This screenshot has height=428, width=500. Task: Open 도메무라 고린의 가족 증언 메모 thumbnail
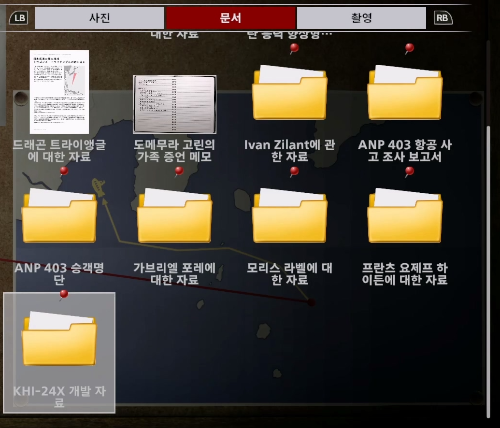[x=175, y=104]
